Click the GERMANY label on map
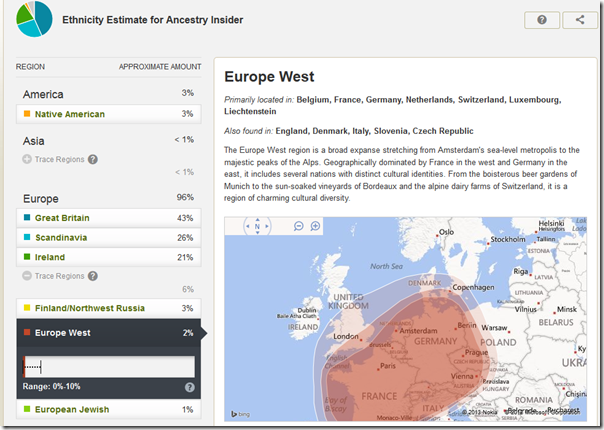The image size is (604, 430). (436, 341)
